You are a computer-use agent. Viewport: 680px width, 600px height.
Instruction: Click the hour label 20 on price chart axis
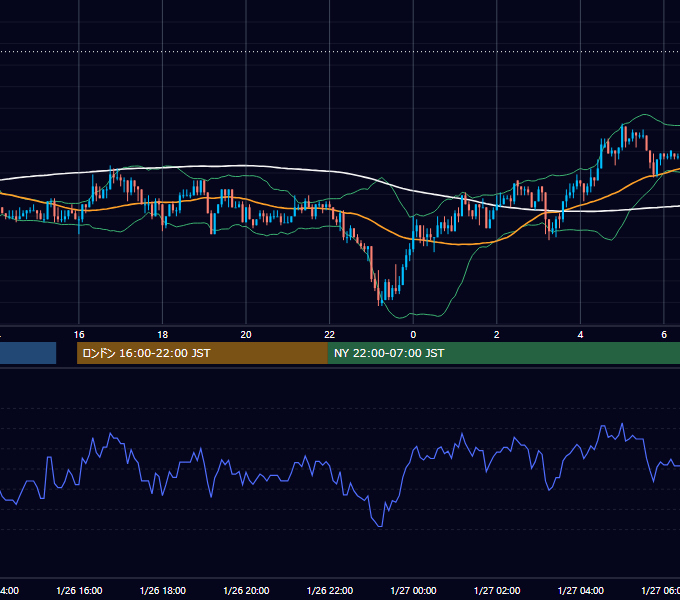246,335
